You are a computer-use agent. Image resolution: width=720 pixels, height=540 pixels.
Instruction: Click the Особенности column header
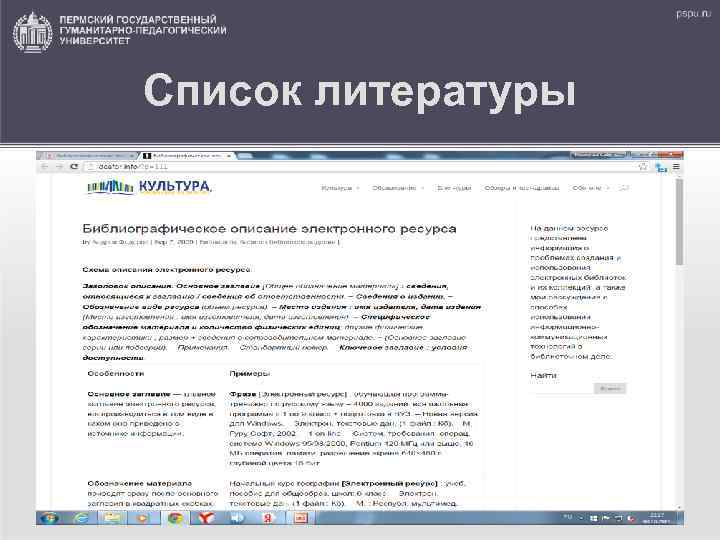click(x=116, y=373)
